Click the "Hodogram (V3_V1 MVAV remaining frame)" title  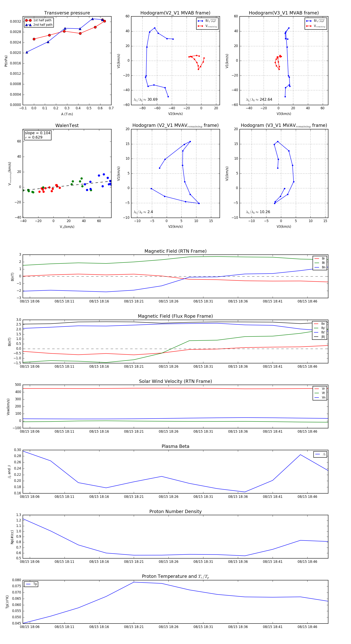[x=284, y=125]
